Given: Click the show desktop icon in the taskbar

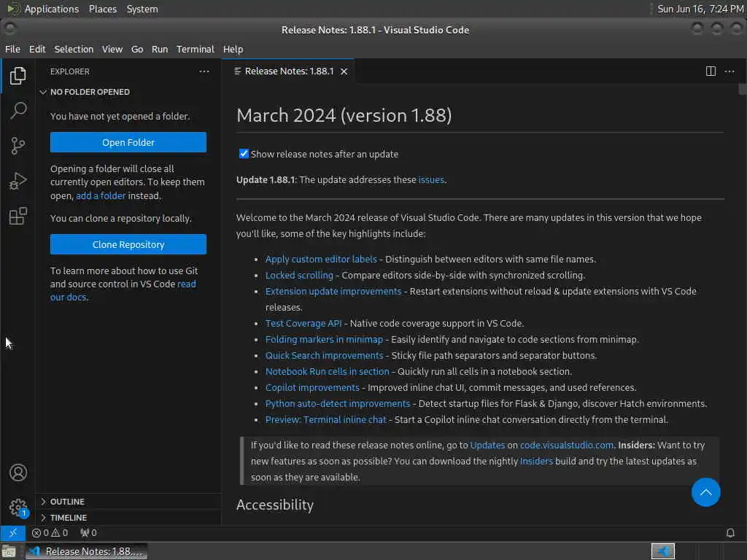Looking at the screenshot, I should 9,551.
